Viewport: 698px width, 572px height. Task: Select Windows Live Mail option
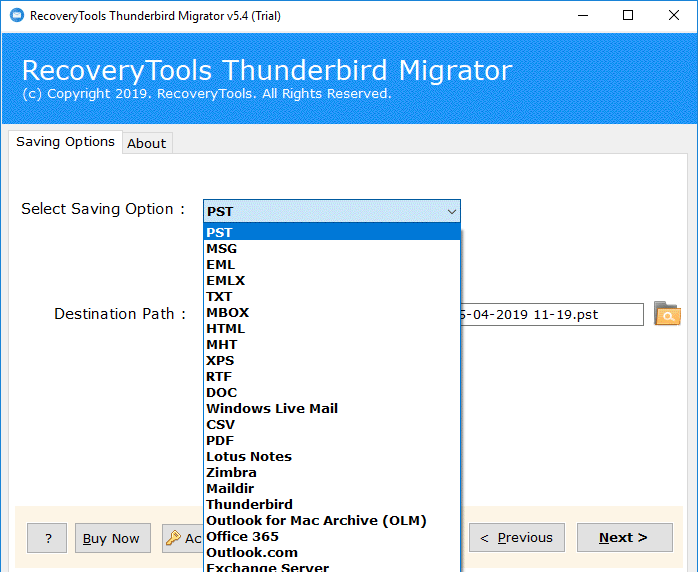pos(332,409)
